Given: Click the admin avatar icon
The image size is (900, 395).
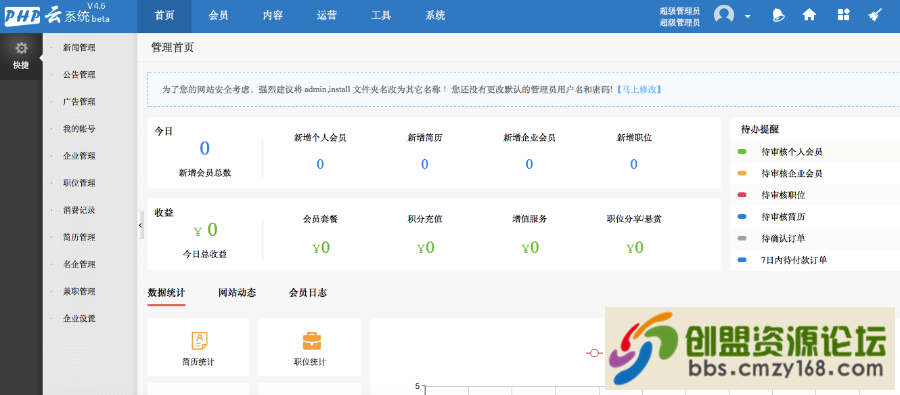Looking at the screenshot, I should 724,15.
